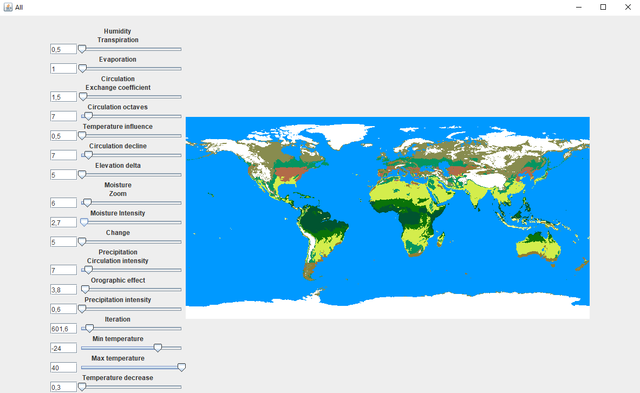Click the Temperature influence value box
640x393 pixels.
[63, 136]
